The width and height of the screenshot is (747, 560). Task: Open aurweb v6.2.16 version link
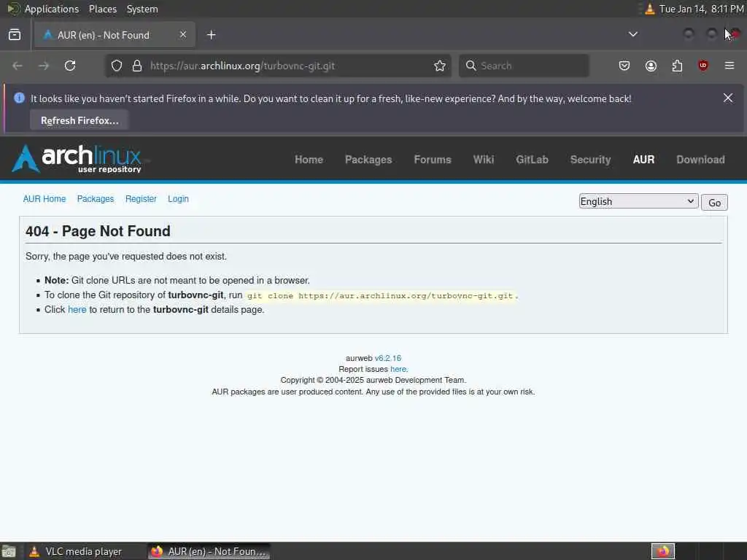[x=388, y=358]
